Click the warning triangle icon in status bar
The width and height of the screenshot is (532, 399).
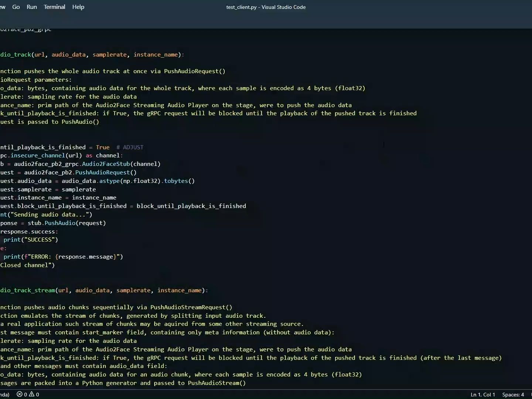(31, 395)
